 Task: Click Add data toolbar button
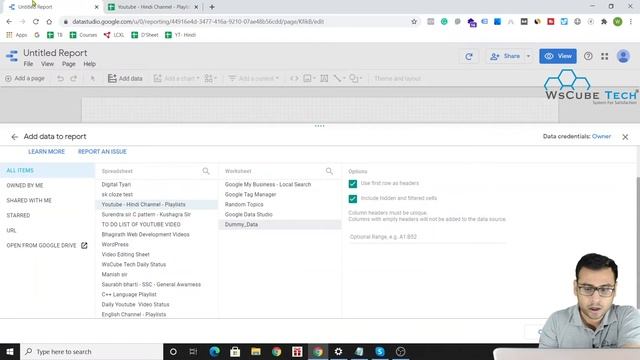(x=125, y=78)
